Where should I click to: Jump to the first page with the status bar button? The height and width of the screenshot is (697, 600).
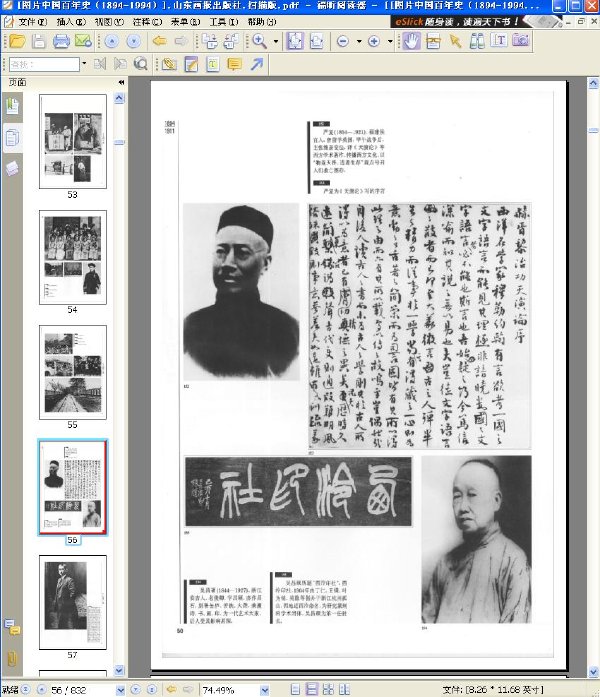tap(26, 689)
